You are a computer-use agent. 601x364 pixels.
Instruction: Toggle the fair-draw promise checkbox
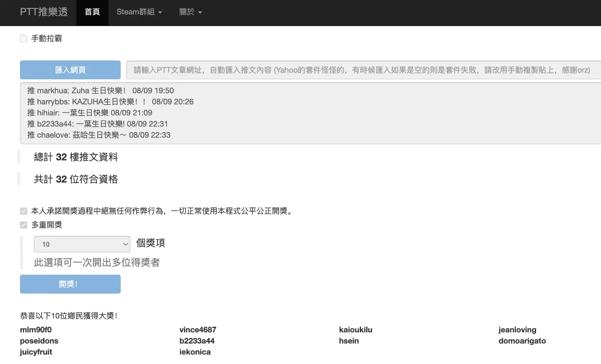[24, 211]
